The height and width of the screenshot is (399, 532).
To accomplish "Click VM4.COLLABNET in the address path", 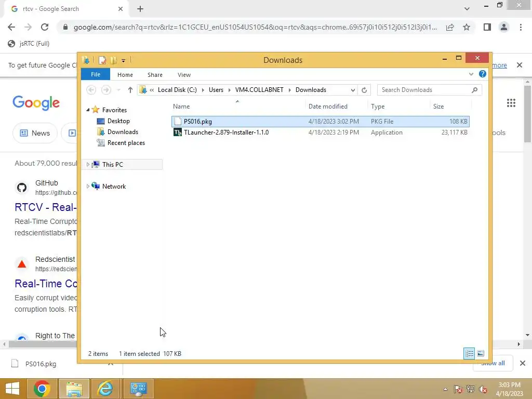I will point(259,90).
